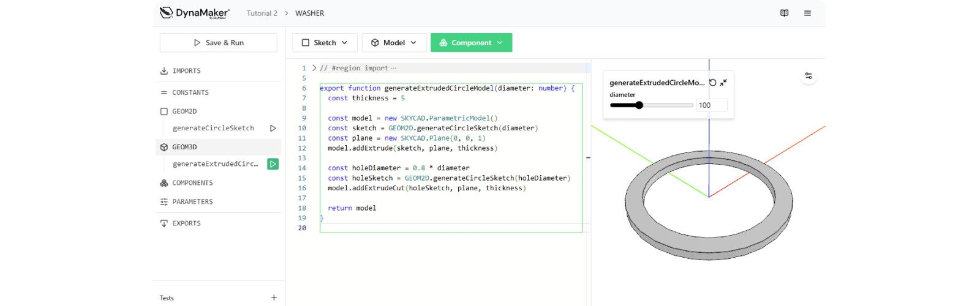Run generateCircleSketch preview with the play icon
The image size is (980, 306).
[273, 129]
